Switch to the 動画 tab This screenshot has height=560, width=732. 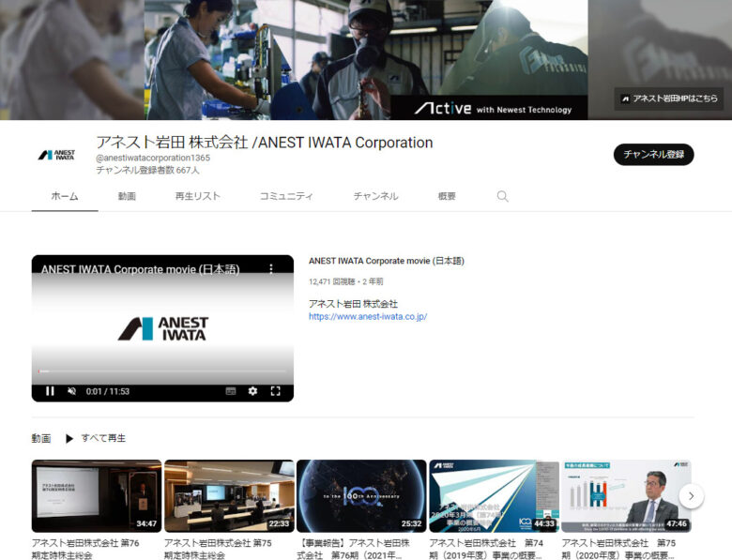127,196
